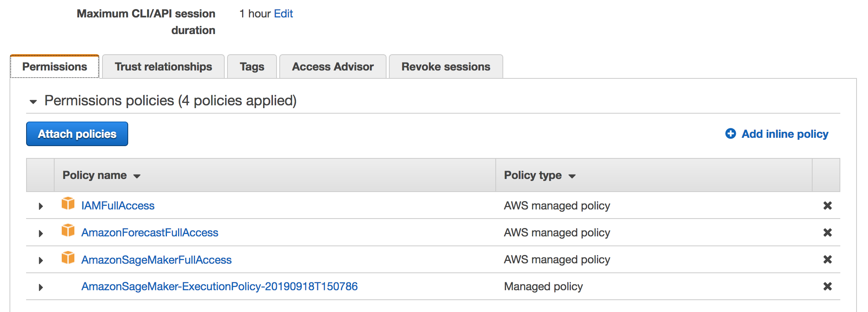Sort by Policy type column arrow

click(572, 176)
